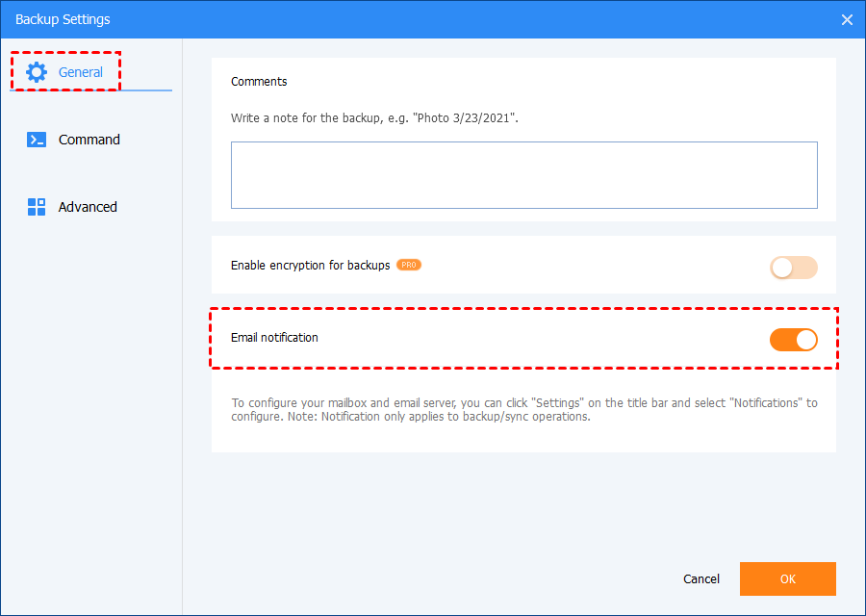Open the Command settings tab
Image resolution: width=866 pixels, height=616 pixels.
(x=89, y=140)
